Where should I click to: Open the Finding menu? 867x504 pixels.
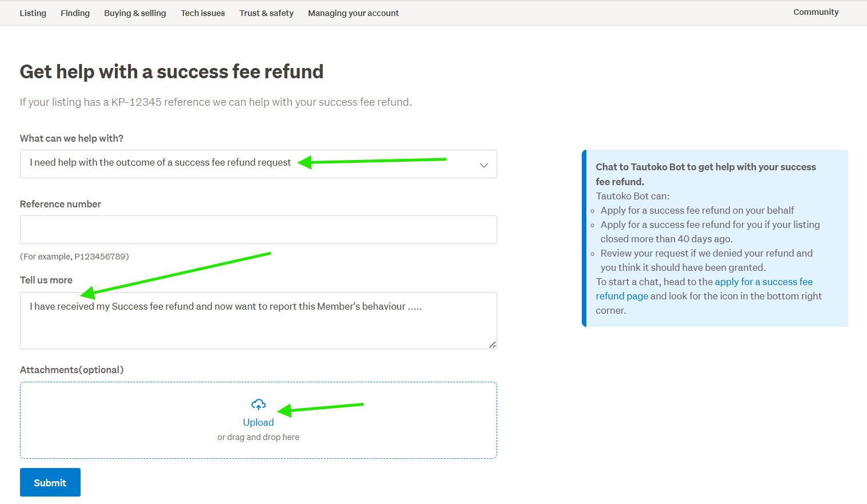coord(75,13)
